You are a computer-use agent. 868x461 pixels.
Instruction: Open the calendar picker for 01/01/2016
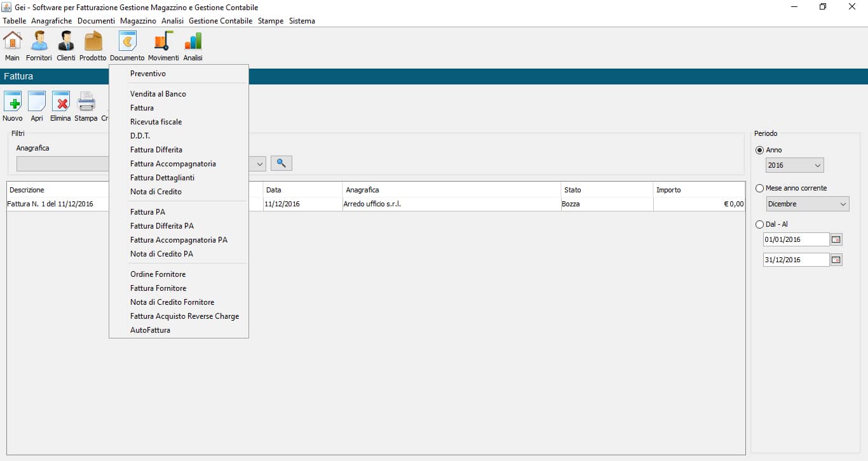[x=836, y=240]
